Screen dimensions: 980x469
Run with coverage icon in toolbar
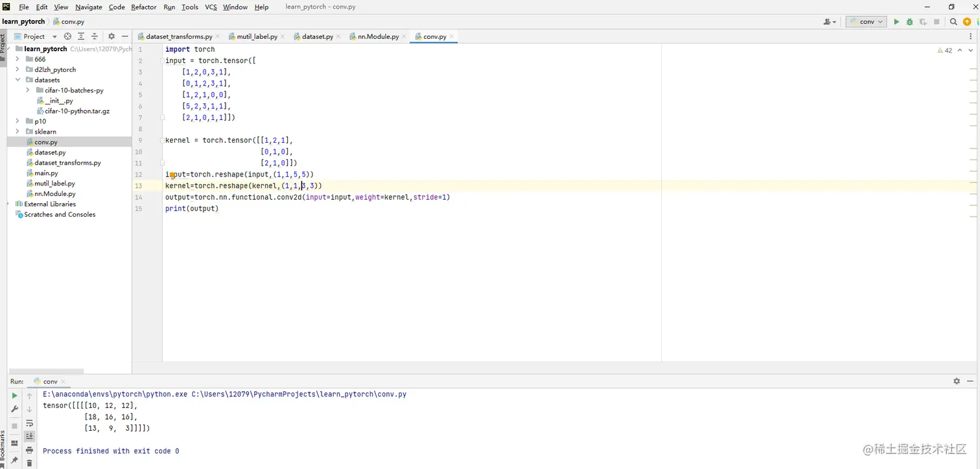[x=922, y=21]
